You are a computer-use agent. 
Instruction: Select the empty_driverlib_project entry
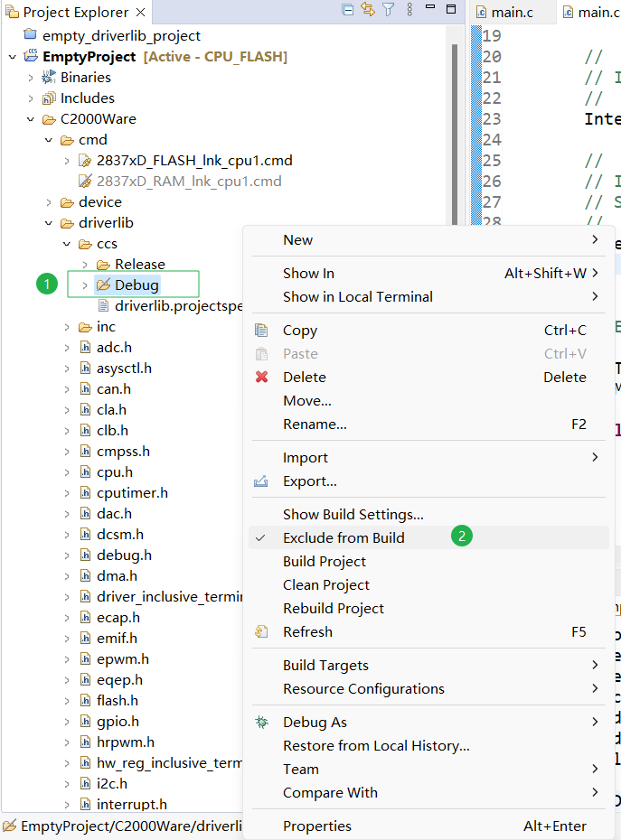point(121,36)
